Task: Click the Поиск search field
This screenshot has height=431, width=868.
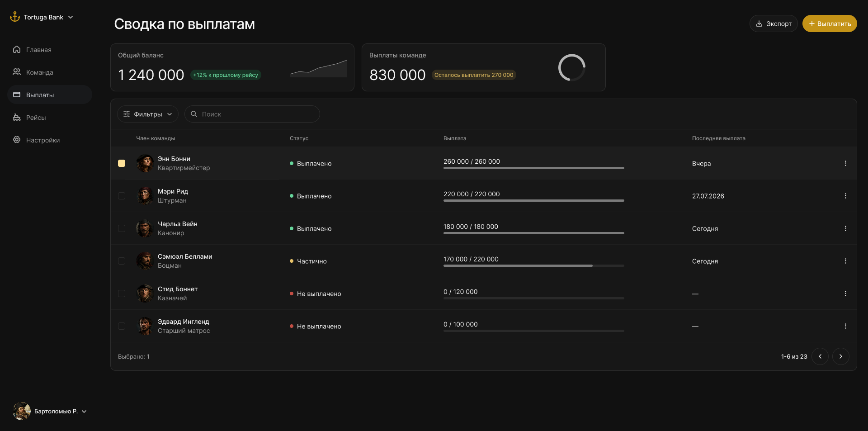Action: [252, 114]
